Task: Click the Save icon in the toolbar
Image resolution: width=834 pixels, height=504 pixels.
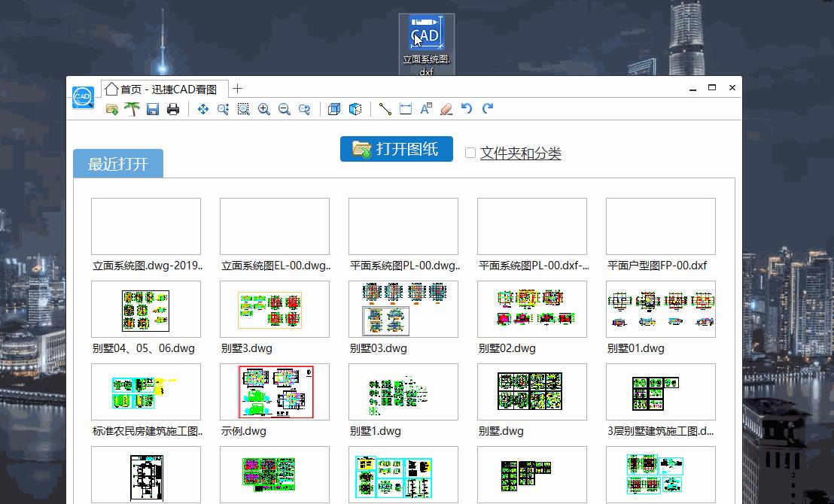Action: pos(154,109)
